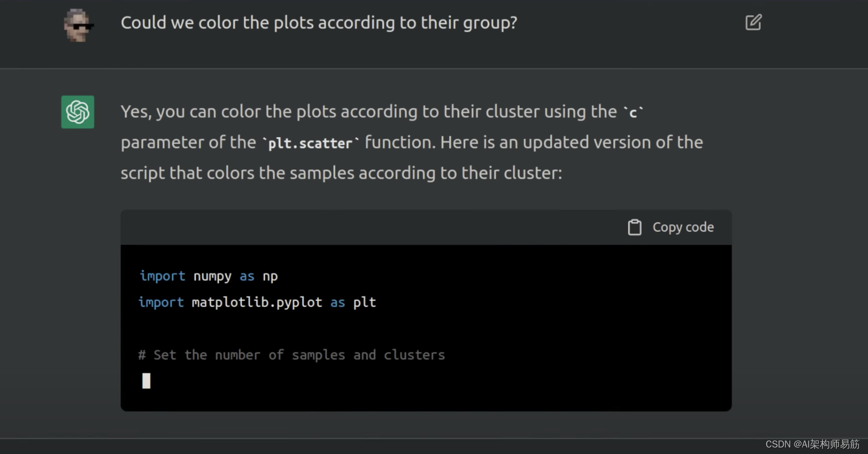The height and width of the screenshot is (454, 868).
Task: Click the matplotlib.pyplot module name
Action: coord(257,302)
